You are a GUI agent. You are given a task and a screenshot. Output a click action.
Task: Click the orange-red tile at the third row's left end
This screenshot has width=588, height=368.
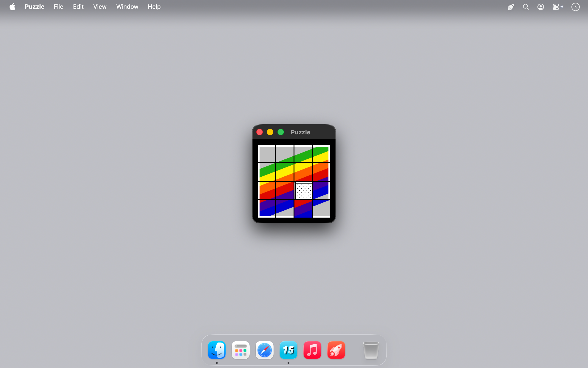coord(266,191)
